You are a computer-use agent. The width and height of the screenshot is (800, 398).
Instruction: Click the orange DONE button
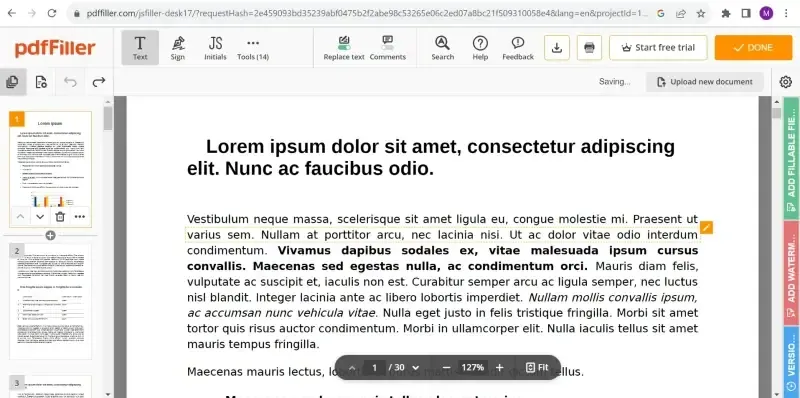coord(754,47)
